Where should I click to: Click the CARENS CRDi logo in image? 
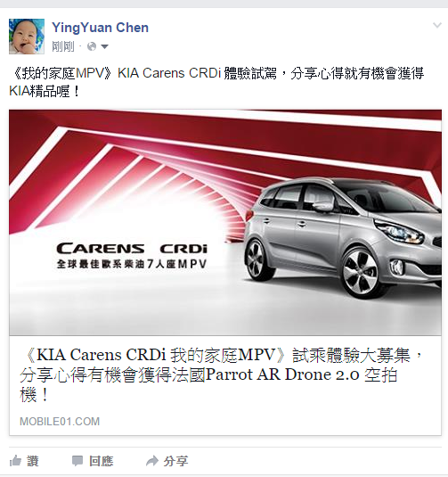click(132, 249)
